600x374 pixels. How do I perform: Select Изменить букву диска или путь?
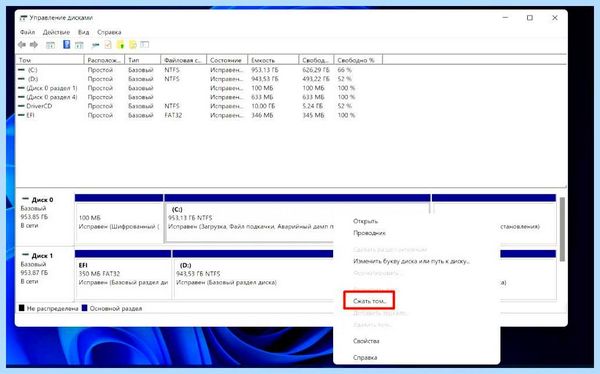[411, 261]
